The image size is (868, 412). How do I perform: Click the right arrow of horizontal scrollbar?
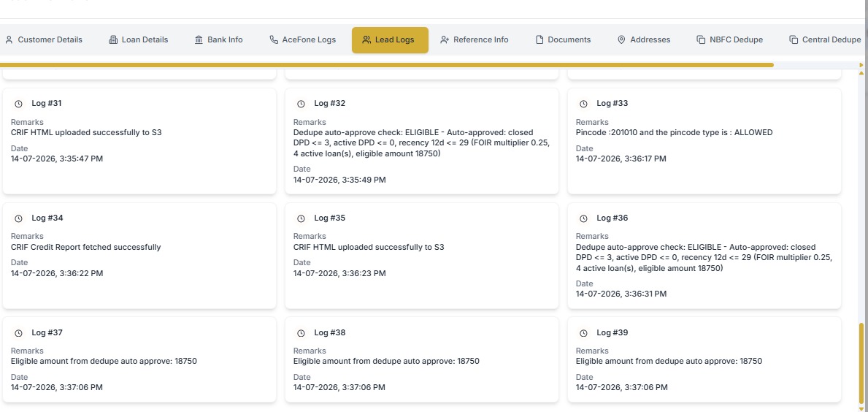pos(861,65)
